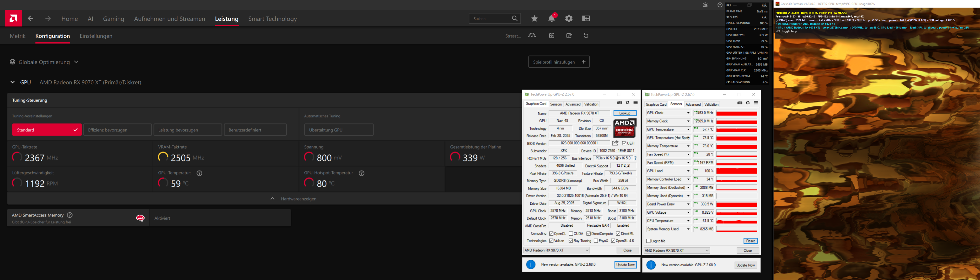The image size is (980, 280).
Task: Open help via the question mark icon
Action: 720,5
